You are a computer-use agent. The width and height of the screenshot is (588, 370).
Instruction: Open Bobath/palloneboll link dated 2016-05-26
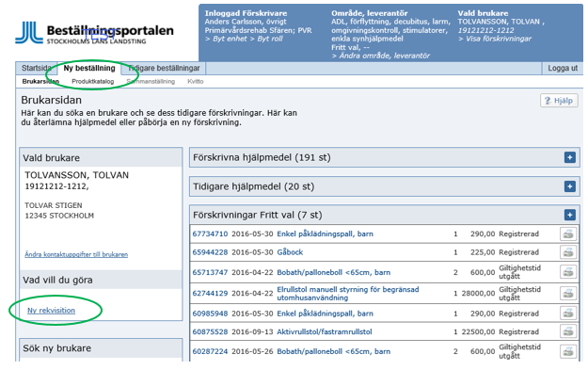click(x=333, y=351)
